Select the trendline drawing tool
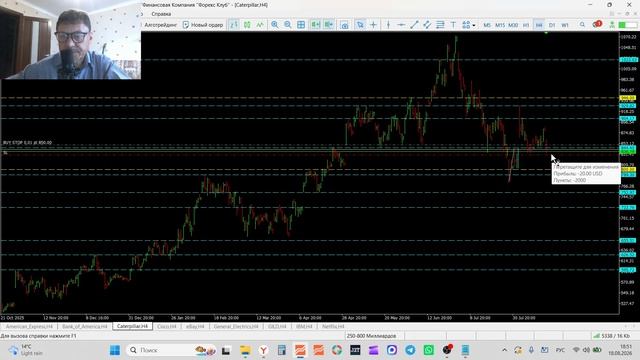640x360 pixels. click(x=414, y=25)
